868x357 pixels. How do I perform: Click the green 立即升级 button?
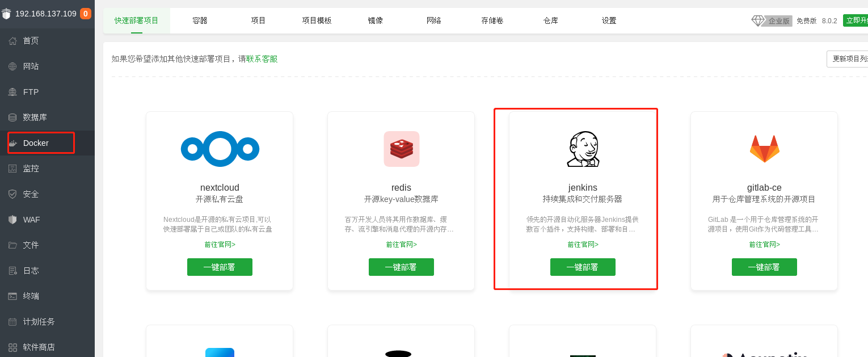(856, 20)
